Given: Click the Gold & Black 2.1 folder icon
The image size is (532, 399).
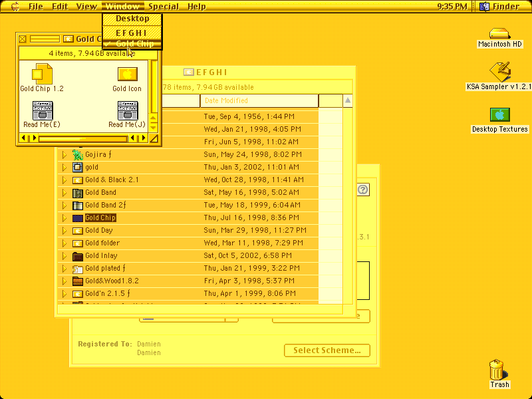Looking at the screenshot, I should pos(78,180).
